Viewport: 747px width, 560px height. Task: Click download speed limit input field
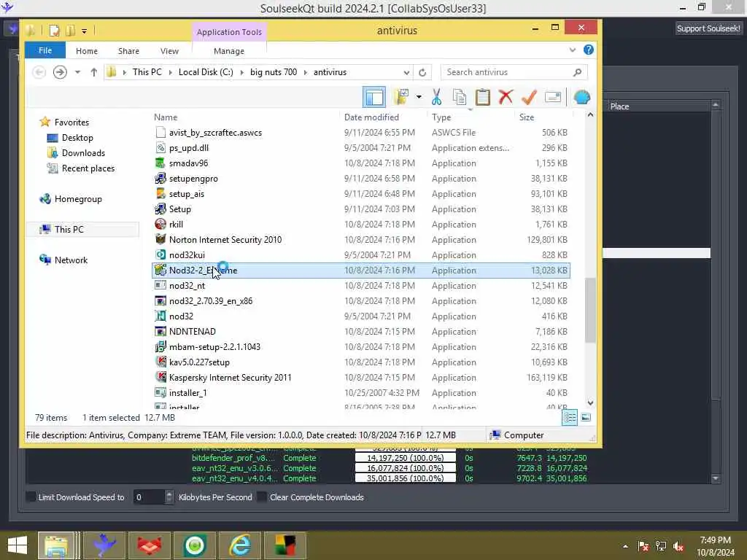coord(149,497)
